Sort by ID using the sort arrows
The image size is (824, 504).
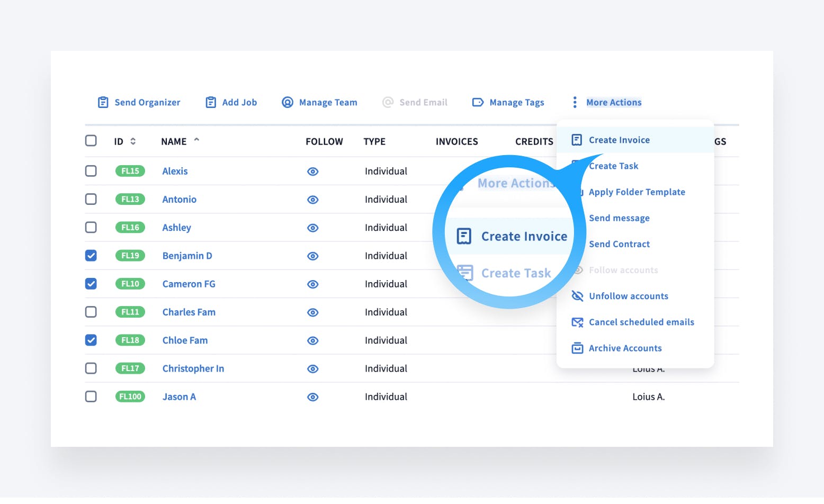133,141
